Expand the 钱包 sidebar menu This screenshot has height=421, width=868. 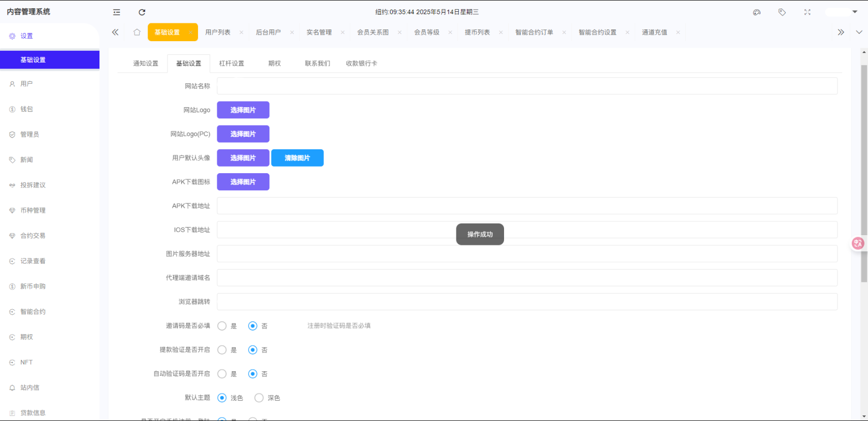pos(26,109)
